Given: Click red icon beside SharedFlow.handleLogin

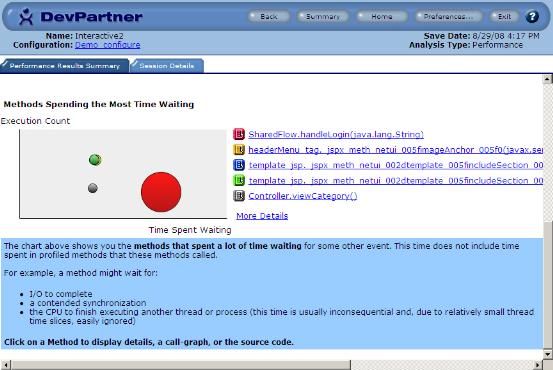Looking at the screenshot, I should (x=239, y=134).
